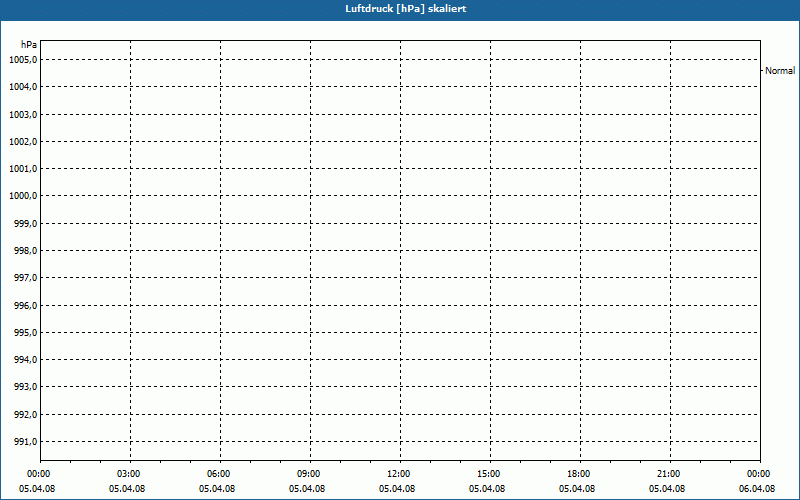Viewport: 800px width, 500px height.
Task: Select the 05.04.08 date beneath 21:00
Action: (x=667, y=489)
